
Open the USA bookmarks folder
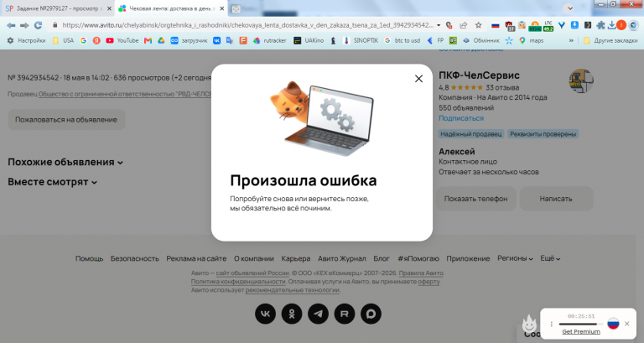click(63, 40)
